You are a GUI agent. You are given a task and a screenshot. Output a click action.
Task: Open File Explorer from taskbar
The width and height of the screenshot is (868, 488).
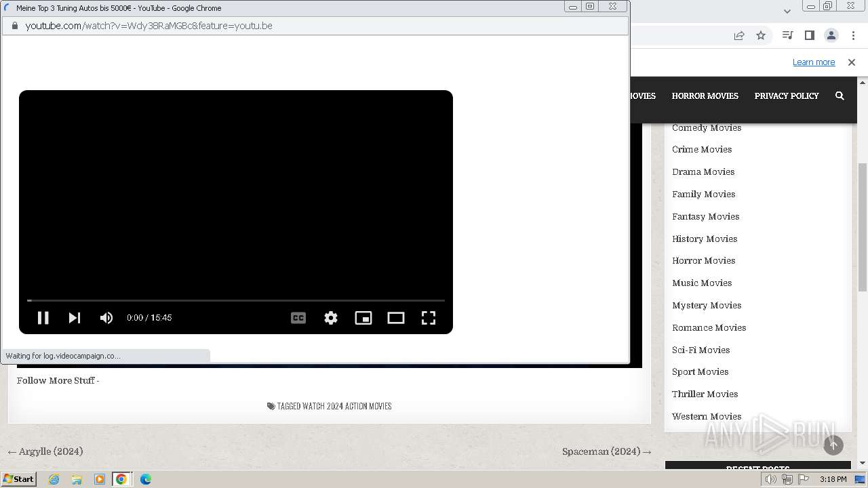(77, 479)
